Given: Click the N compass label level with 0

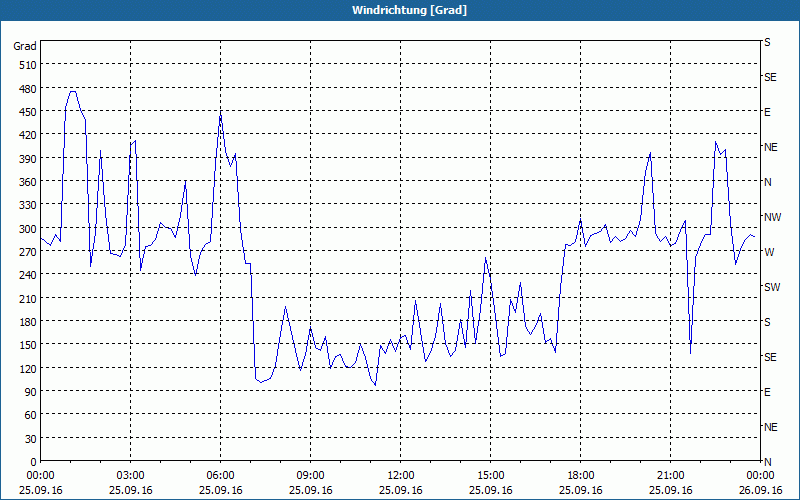Looking at the screenshot, I should [767, 462].
